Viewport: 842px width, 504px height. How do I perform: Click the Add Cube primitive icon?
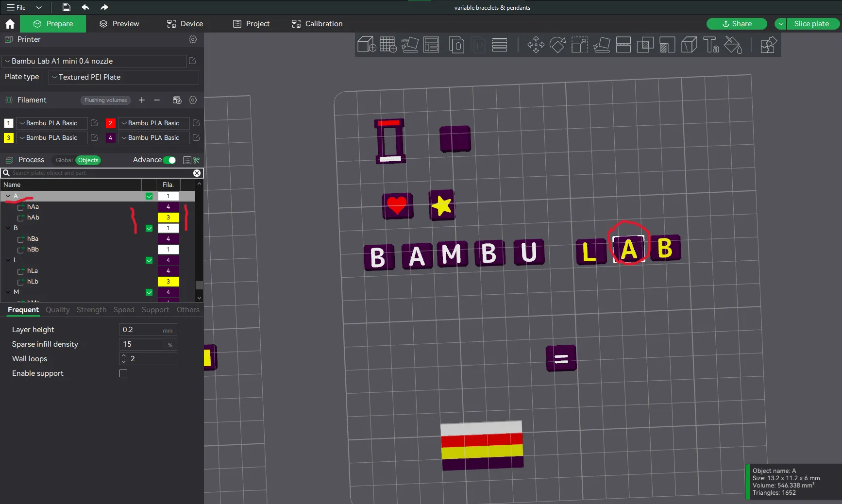(367, 45)
